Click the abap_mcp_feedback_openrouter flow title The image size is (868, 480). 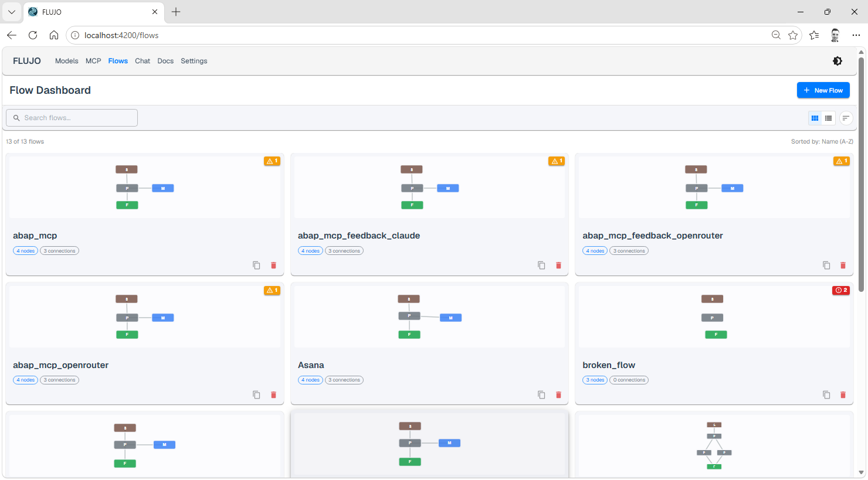(653, 236)
